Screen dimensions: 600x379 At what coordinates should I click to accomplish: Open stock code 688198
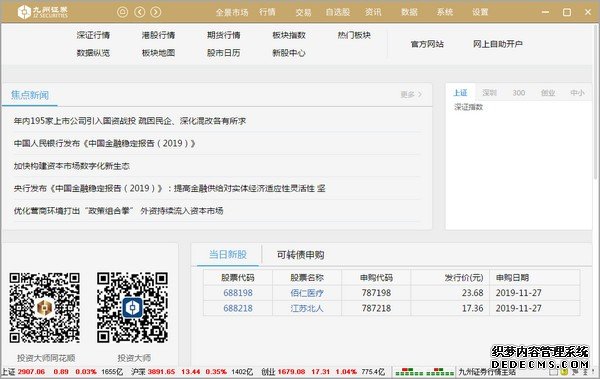[238, 293]
